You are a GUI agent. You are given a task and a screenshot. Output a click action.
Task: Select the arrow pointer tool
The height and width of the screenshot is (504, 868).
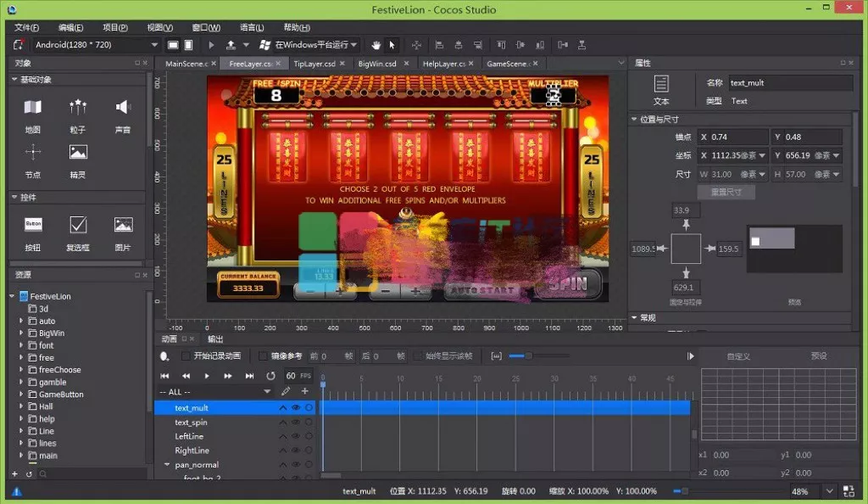pos(392,45)
